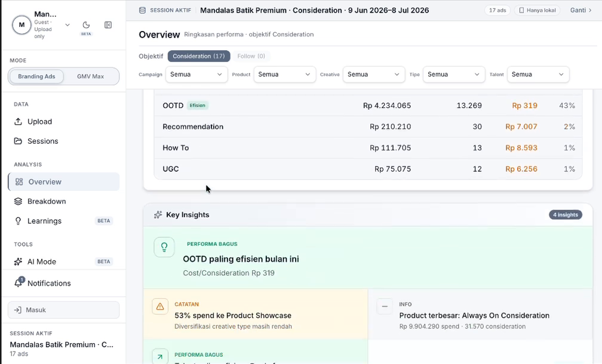Click the Masuk login button
Viewport: 602px width, 364px height.
(64, 310)
